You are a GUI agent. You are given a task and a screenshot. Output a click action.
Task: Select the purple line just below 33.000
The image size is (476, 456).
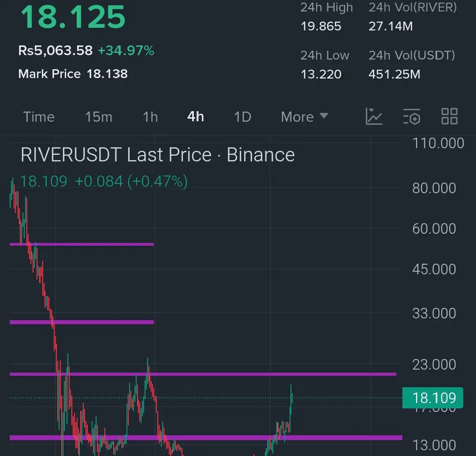tap(82, 322)
